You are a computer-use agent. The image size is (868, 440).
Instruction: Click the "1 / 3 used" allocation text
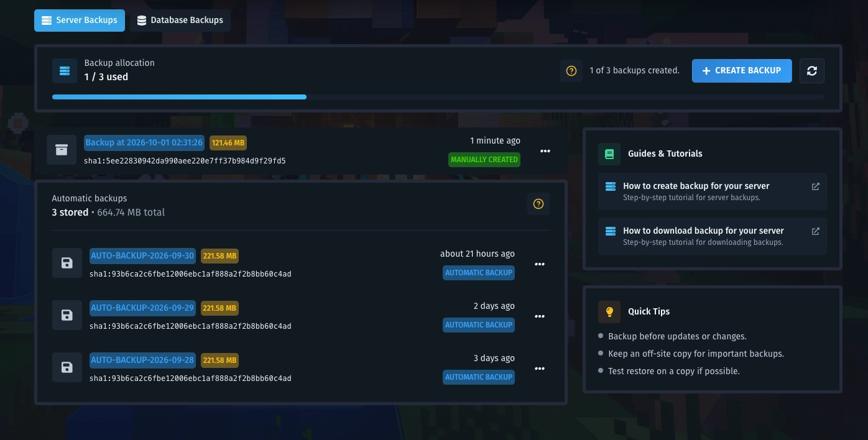point(106,77)
